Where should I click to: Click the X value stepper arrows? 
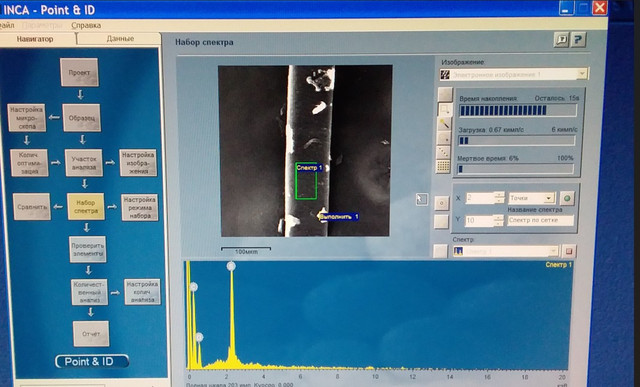[x=499, y=198]
